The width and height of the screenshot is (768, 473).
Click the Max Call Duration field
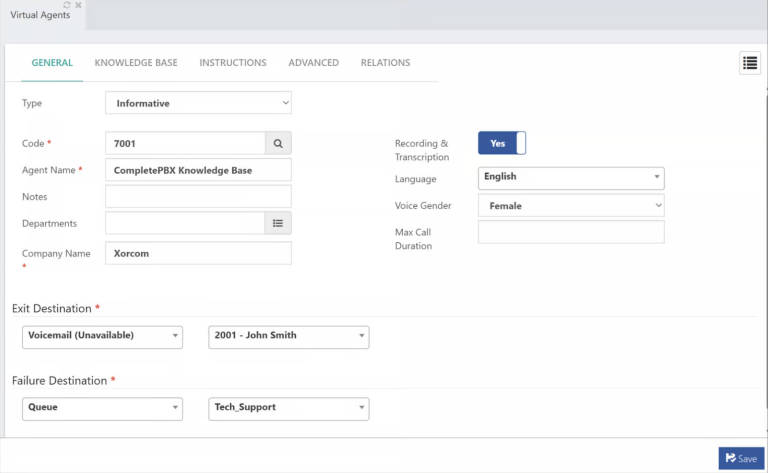tap(570, 233)
